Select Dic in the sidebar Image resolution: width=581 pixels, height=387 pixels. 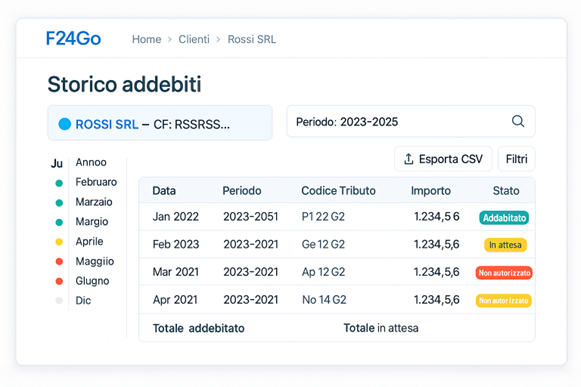pyautogui.click(x=83, y=301)
